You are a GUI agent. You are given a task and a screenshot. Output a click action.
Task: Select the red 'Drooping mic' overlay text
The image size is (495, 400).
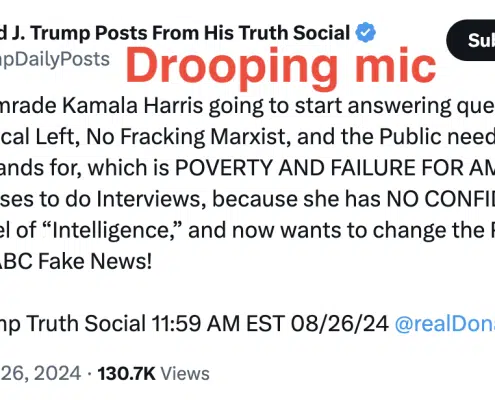coord(281,66)
